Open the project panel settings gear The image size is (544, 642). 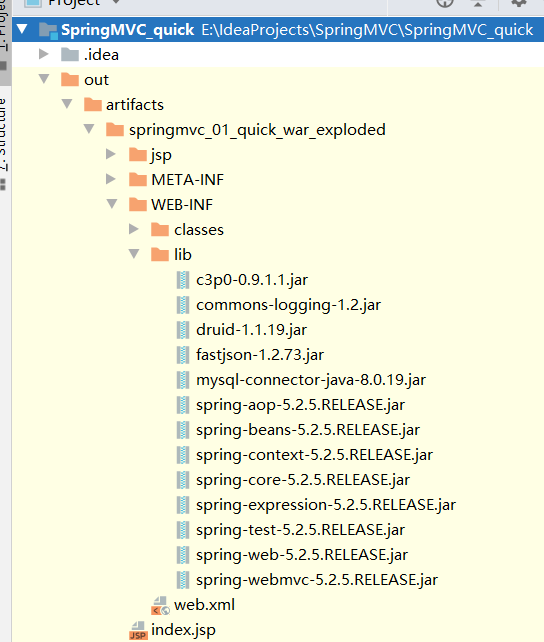click(x=519, y=2)
